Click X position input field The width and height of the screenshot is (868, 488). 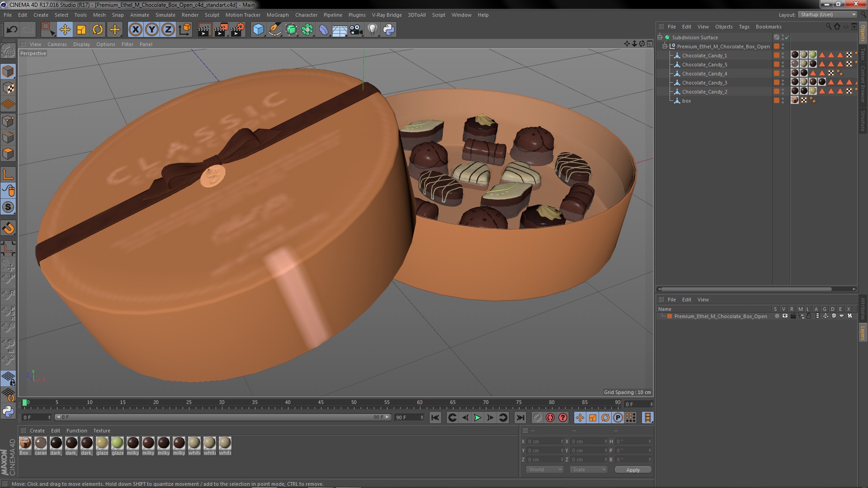tap(546, 441)
